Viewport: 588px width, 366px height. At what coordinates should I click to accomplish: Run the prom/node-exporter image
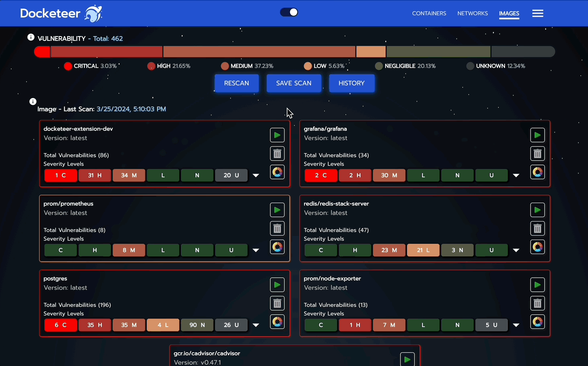pos(537,285)
